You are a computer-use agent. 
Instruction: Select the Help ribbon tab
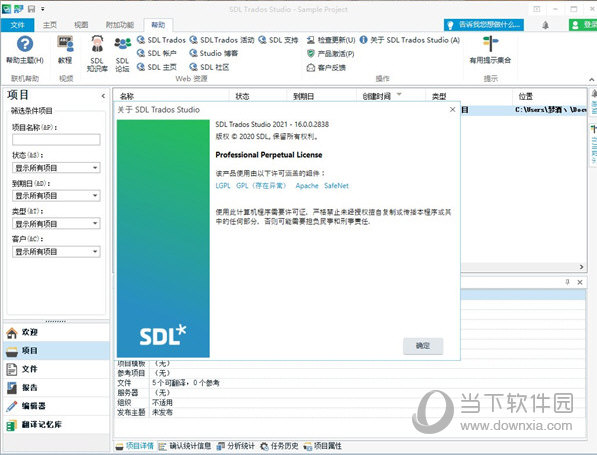(x=158, y=25)
